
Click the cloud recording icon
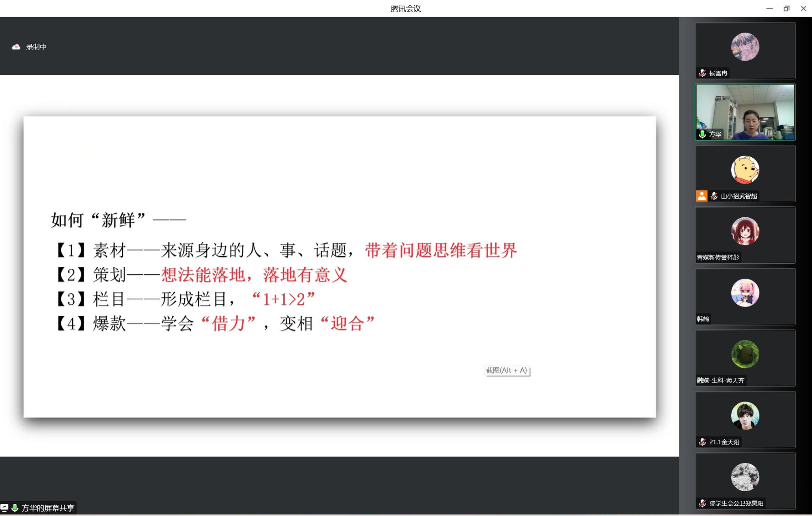(16, 47)
